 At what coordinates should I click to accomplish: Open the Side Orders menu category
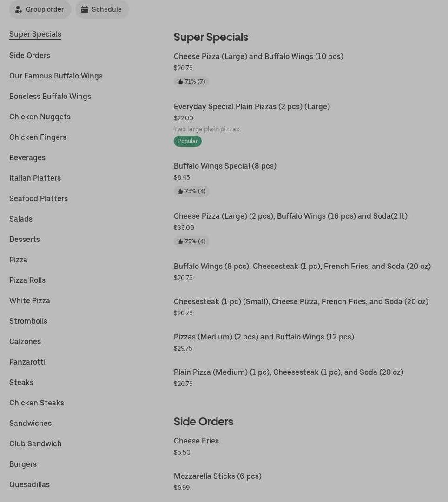tap(30, 55)
